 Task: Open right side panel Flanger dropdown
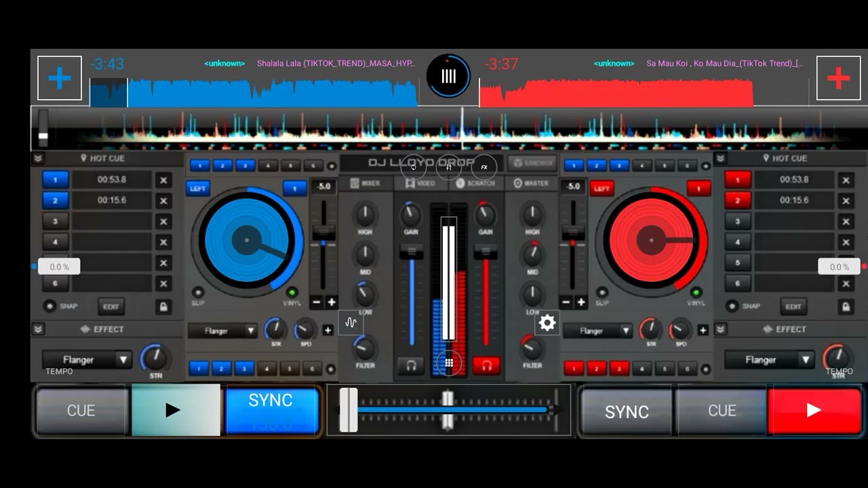[x=769, y=359]
